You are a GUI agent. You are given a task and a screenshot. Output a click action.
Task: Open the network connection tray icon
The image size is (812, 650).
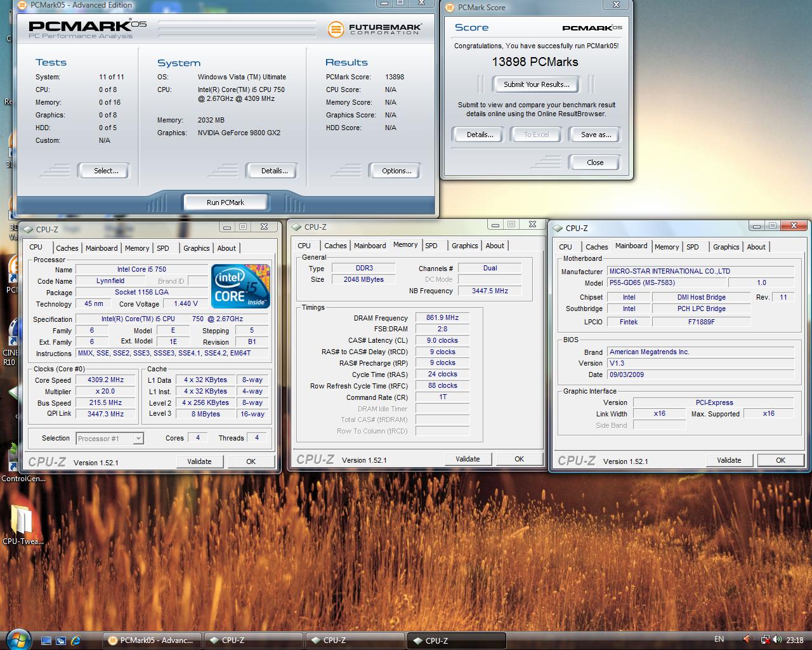[x=765, y=640]
